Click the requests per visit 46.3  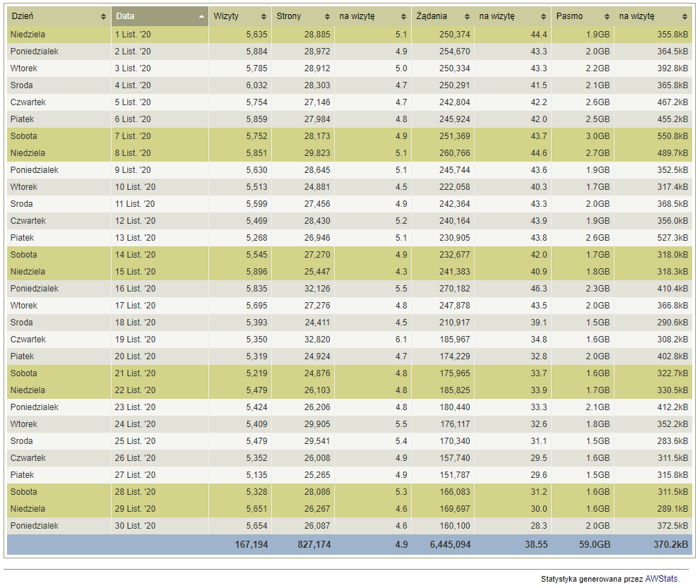pos(539,289)
